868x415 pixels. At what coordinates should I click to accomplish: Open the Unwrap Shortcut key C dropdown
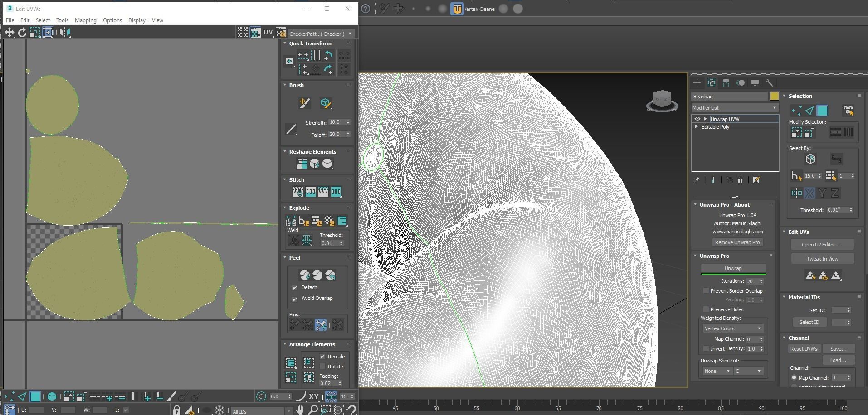click(x=748, y=371)
